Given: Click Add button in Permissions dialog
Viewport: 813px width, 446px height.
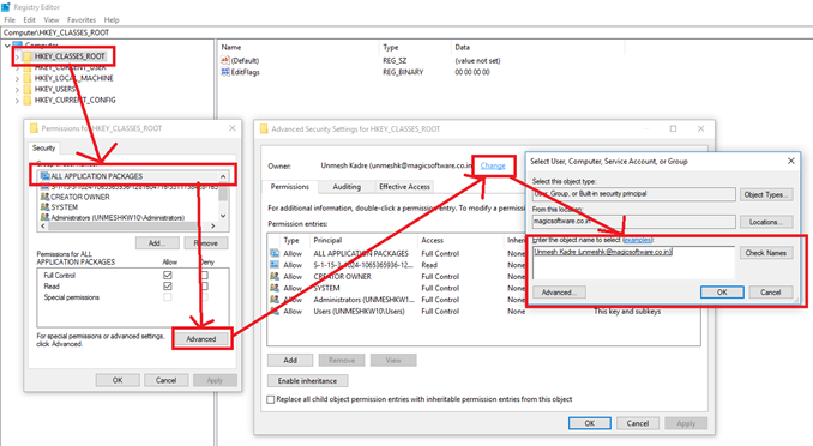Looking at the screenshot, I should [x=157, y=243].
